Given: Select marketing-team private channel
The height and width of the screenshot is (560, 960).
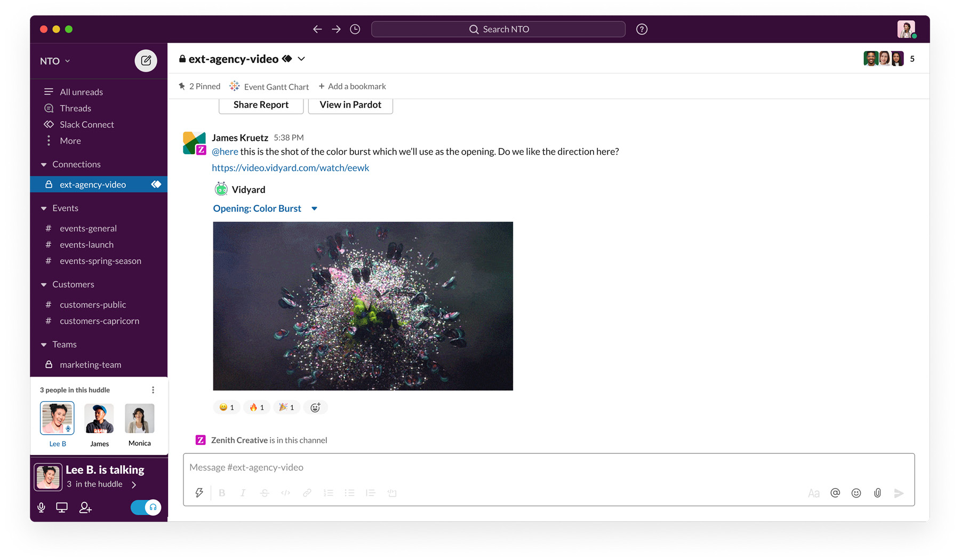Looking at the screenshot, I should pos(99,365).
